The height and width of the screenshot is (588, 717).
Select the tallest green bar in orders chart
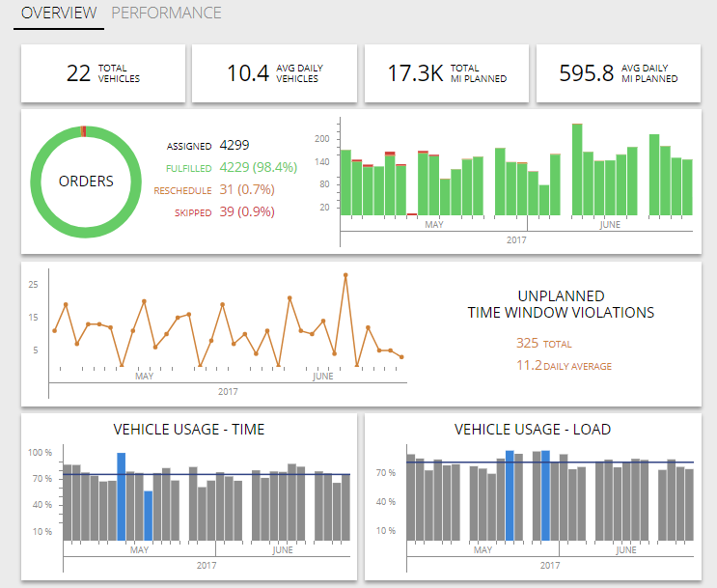click(x=577, y=169)
